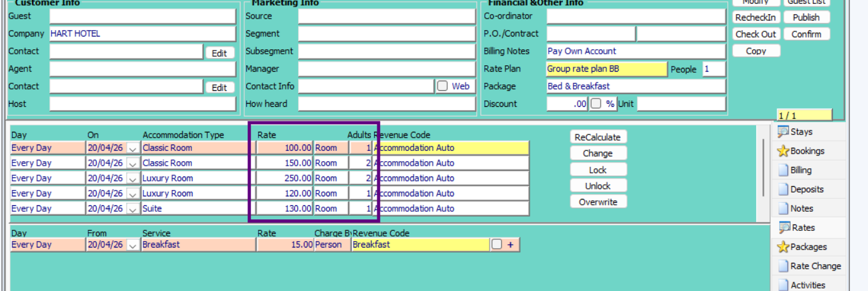
Task: Toggle the Web checkbox
Action: click(443, 86)
